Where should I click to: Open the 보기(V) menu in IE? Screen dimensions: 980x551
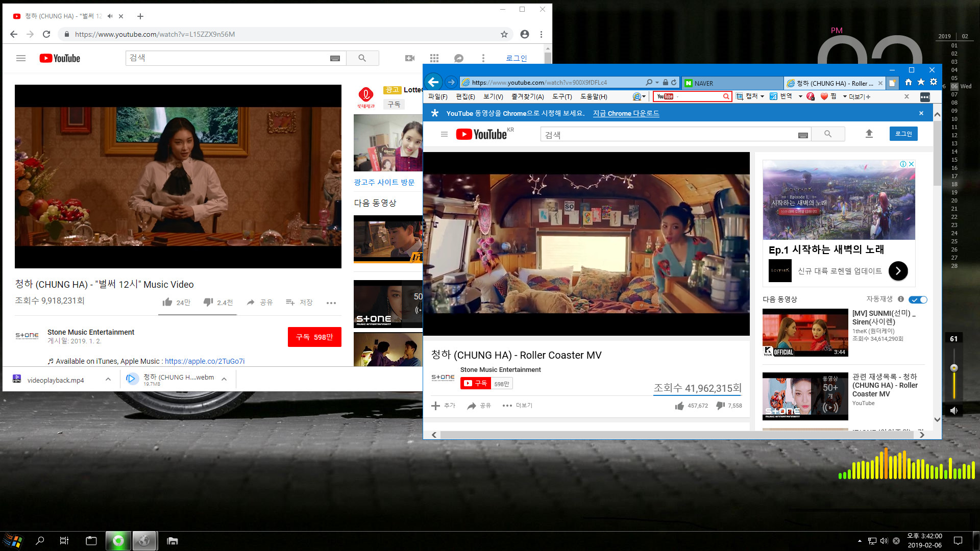click(493, 96)
